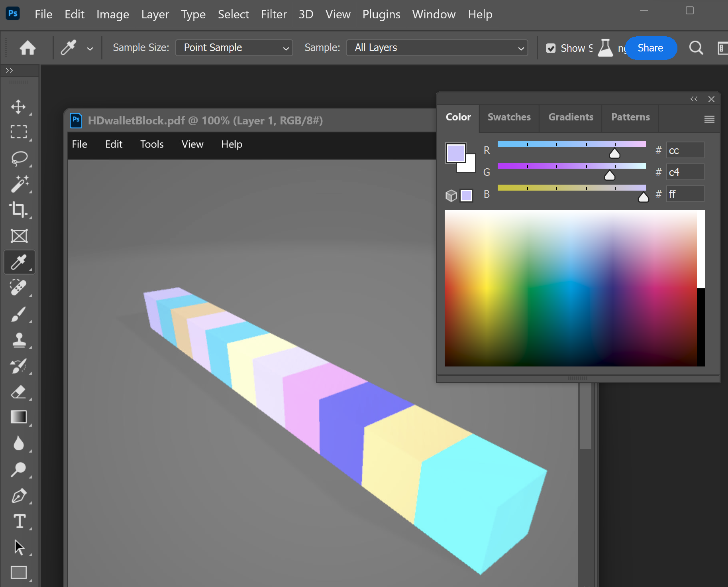Image resolution: width=728 pixels, height=587 pixels.
Task: Pick a color from the spectrum ramp
Action: pyautogui.click(x=571, y=288)
